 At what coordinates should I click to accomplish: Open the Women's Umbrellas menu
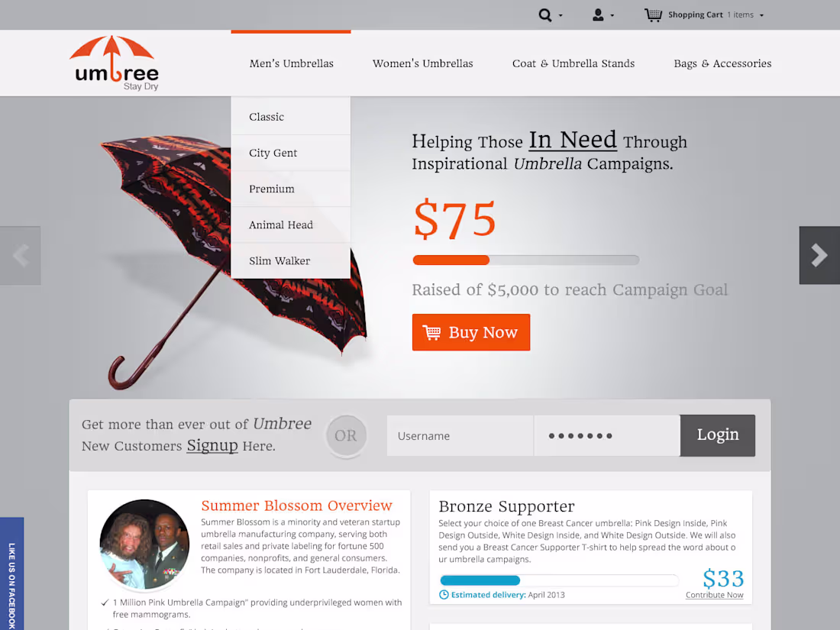click(x=423, y=63)
